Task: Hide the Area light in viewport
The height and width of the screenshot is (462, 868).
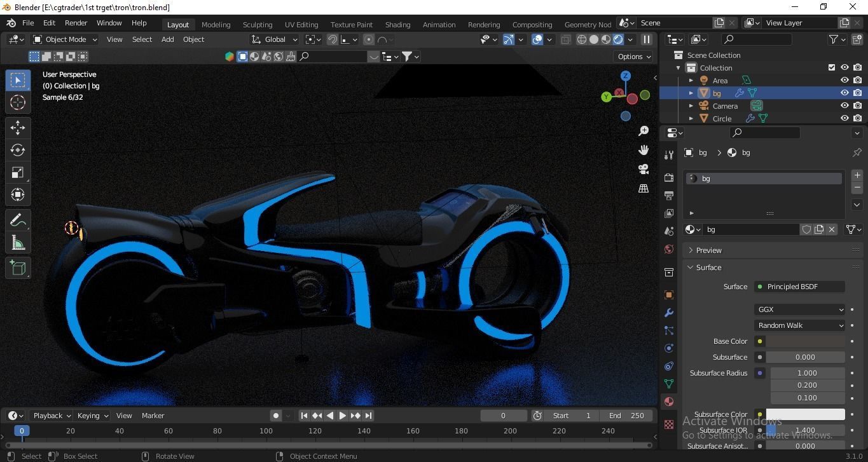Action: 844,81
